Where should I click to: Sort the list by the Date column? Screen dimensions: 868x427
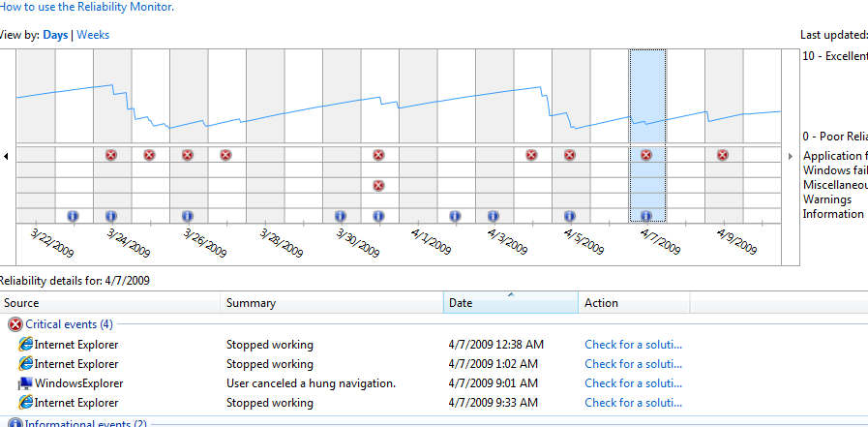click(510, 303)
